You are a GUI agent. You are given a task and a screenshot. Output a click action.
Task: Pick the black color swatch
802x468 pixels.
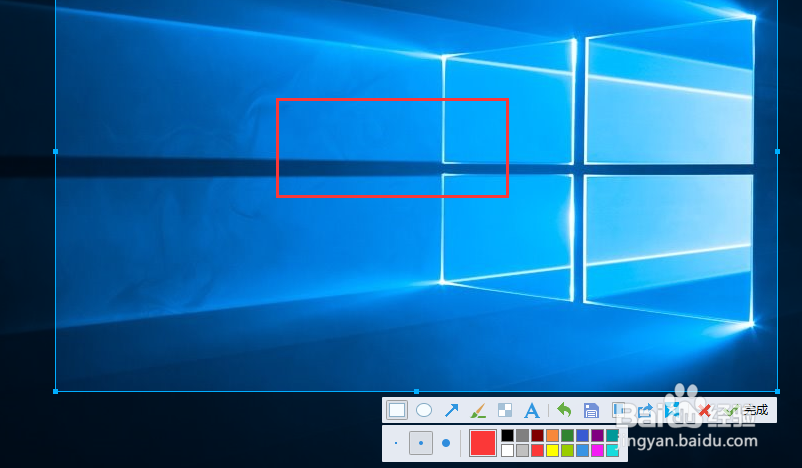pyautogui.click(x=507, y=435)
